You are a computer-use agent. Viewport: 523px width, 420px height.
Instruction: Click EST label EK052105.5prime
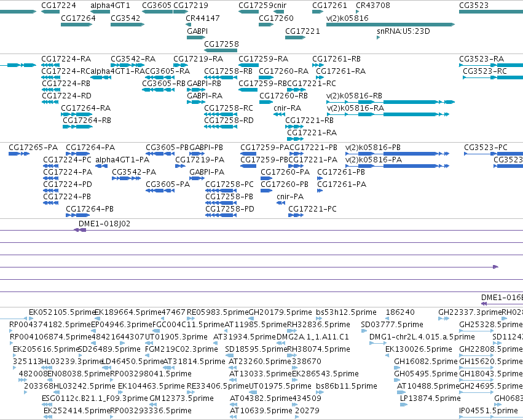coord(62,312)
